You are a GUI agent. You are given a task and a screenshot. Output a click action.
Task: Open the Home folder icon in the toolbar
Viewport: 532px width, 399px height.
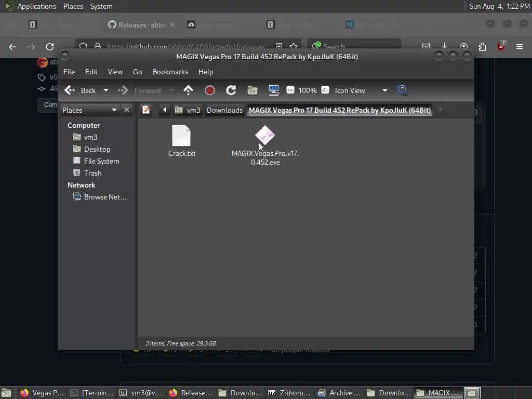click(x=252, y=90)
